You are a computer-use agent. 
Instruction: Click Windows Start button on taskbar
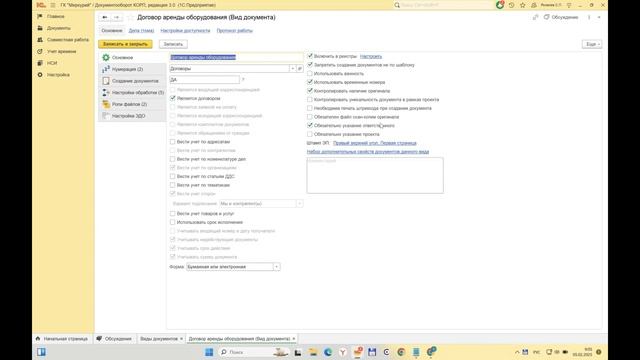pos(209,352)
